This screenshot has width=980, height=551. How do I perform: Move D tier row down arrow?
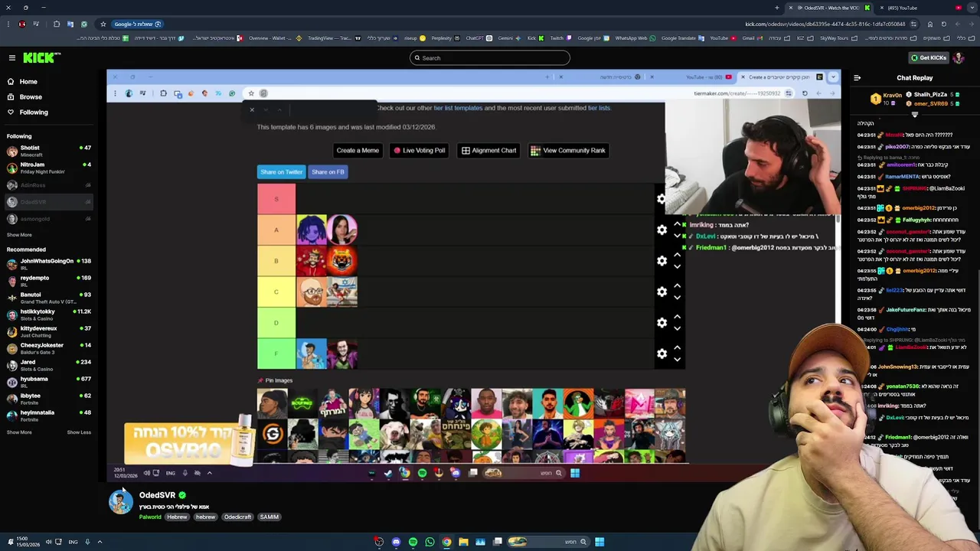(x=677, y=328)
